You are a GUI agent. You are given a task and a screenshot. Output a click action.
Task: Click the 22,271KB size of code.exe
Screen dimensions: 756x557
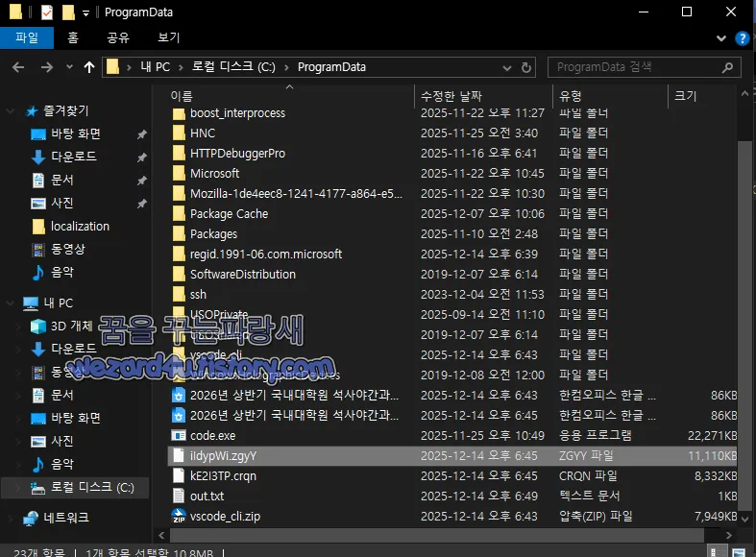[x=712, y=436]
